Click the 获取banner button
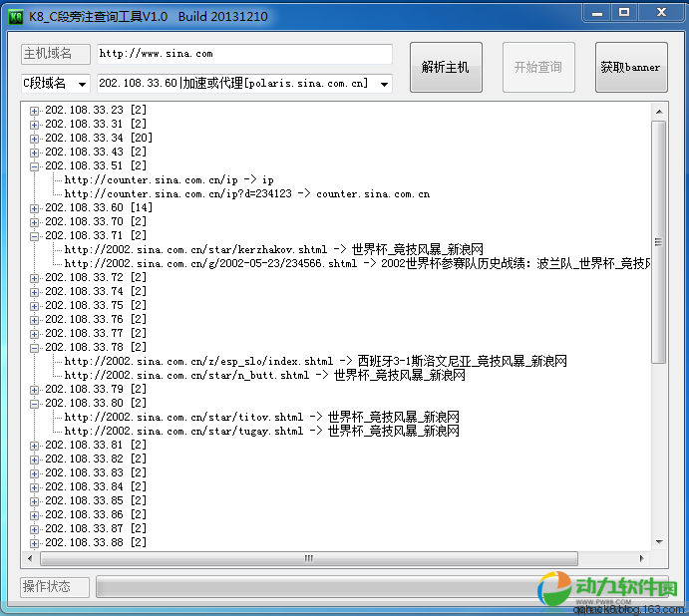The width and height of the screenshot is (689, 616). (630, 68)
